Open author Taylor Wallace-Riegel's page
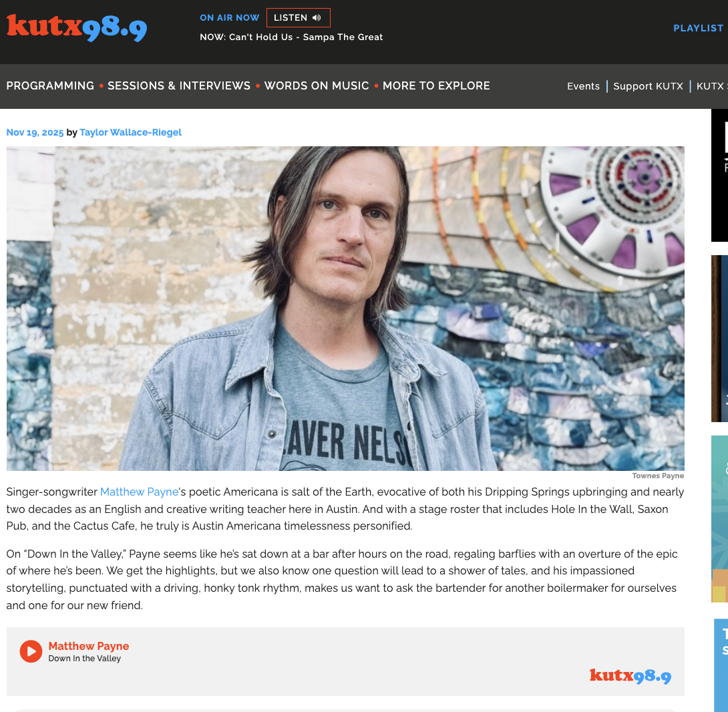The height and width of the screenshot is (712, 728). click(x=130, y=132)
